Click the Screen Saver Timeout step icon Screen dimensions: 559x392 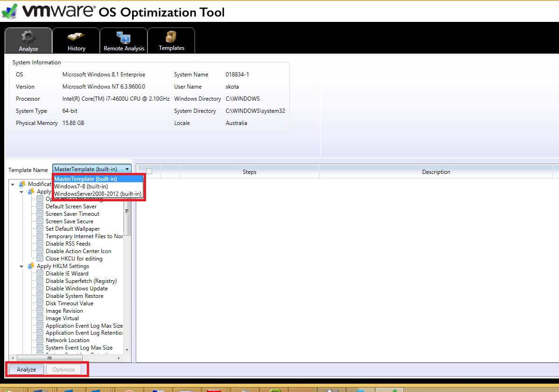point(40,213)
